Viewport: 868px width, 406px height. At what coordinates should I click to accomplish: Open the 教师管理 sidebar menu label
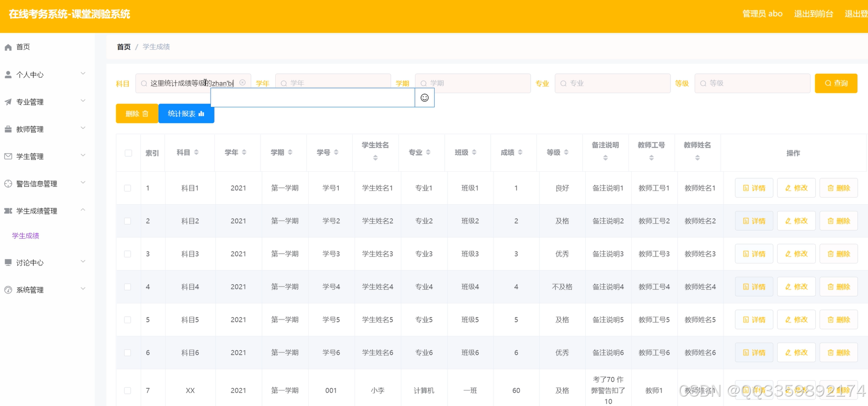(30, 129)
